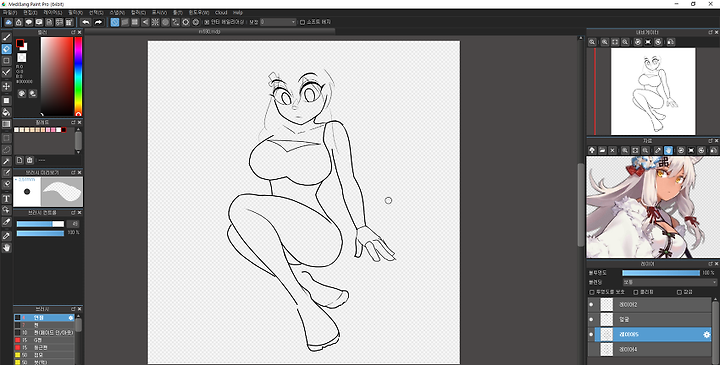Select the G펜 brush
Image resolution: width=720 pixels, height=365 pixels.
tap(44, 340)
